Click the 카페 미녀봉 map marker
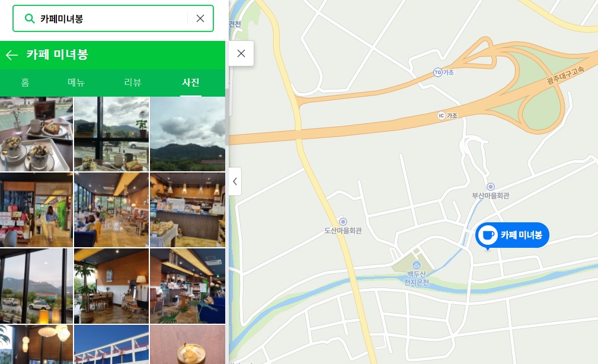Viewport: 598px width, 364px height. 512,235
